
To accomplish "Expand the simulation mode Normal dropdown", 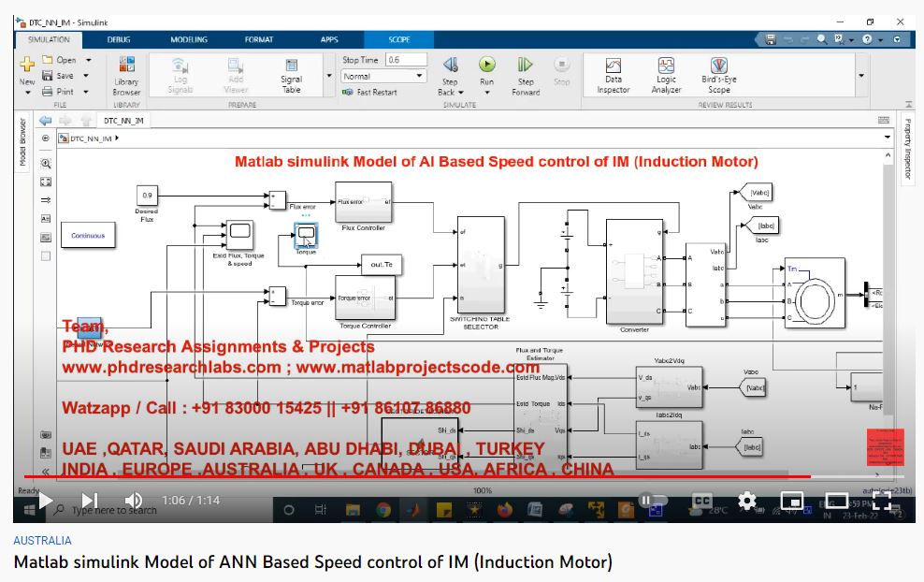I will point(419,76).
